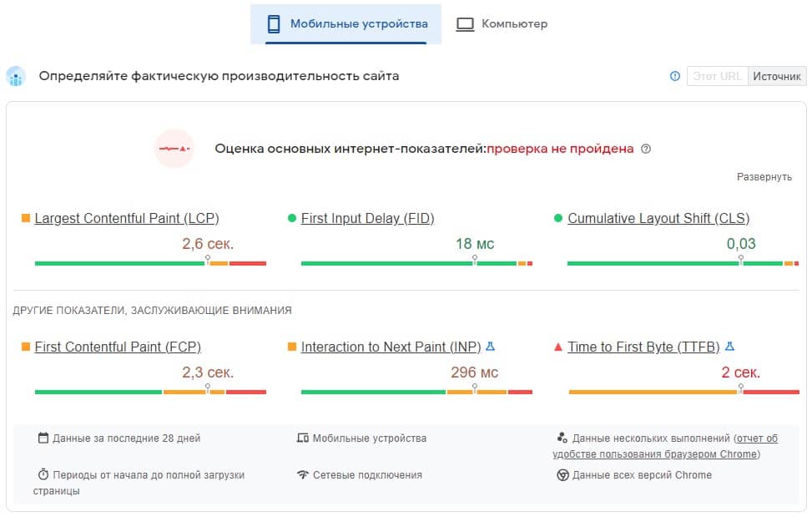Viewport: 812px width, 517px height.
Task: Open the Largest Contentful Paint (LCP) link
Action: tap(126, 218)
